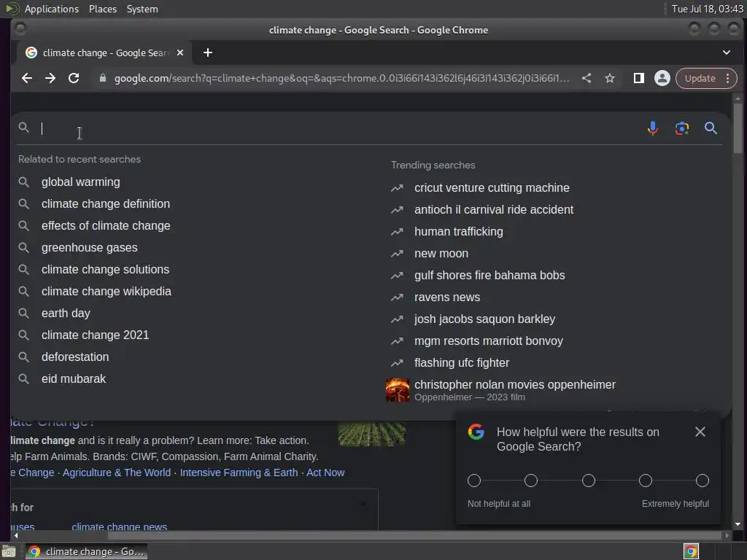
Task: Select the Not helpful at all radio
Action: 474,481
